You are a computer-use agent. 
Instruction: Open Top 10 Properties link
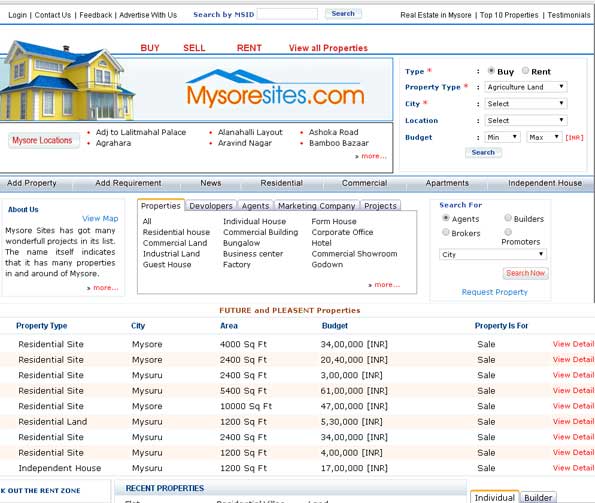(509, 15)
